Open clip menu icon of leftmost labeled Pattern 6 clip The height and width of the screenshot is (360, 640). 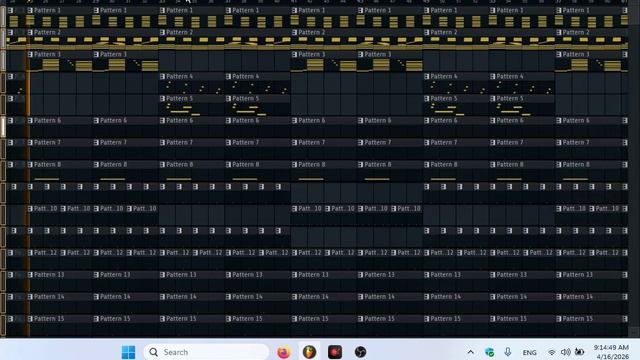point(30,120)
